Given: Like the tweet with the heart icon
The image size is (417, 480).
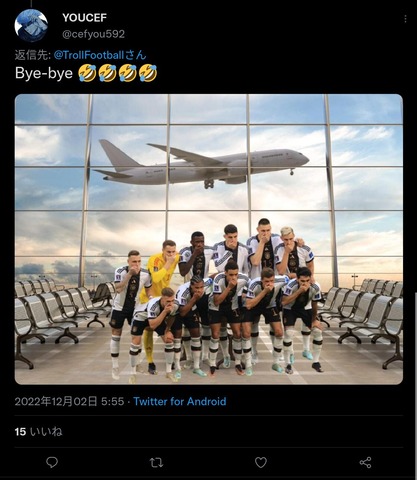Looking at the screenshot, I should [x=261, y=462].
